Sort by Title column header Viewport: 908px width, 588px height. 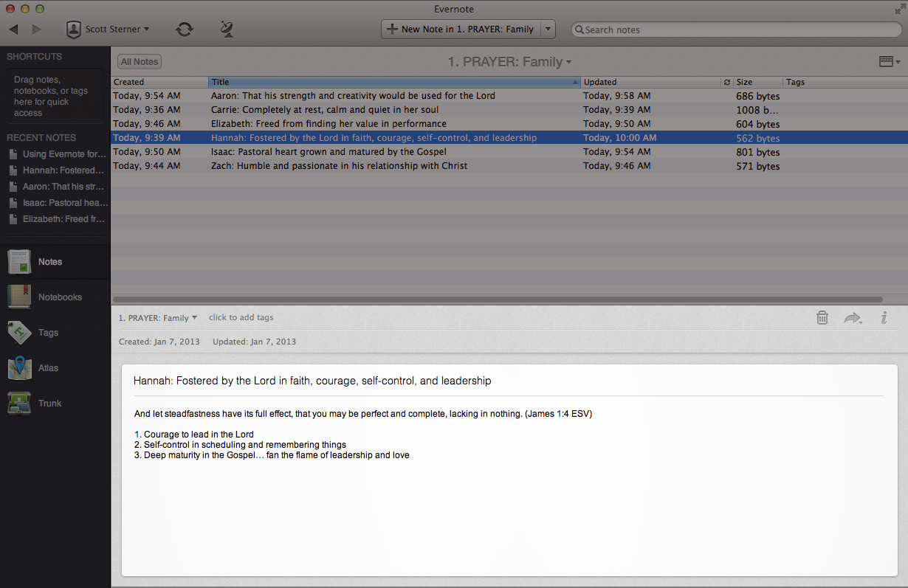(x=395, y=82)
